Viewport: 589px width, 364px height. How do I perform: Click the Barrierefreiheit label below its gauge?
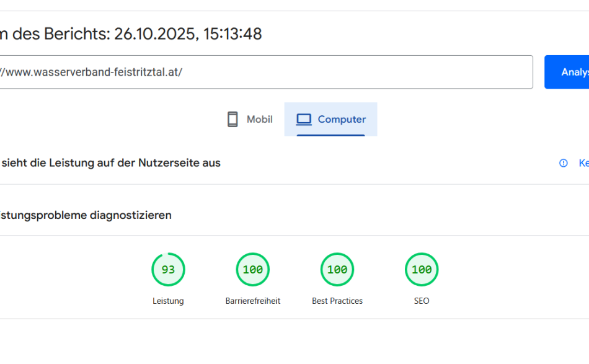pos(252,301)
